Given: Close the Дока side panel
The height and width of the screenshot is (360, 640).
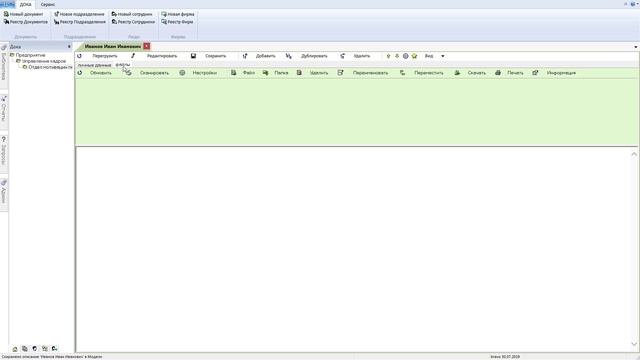Looking at the screenshot, I should (x=69, y=47).
